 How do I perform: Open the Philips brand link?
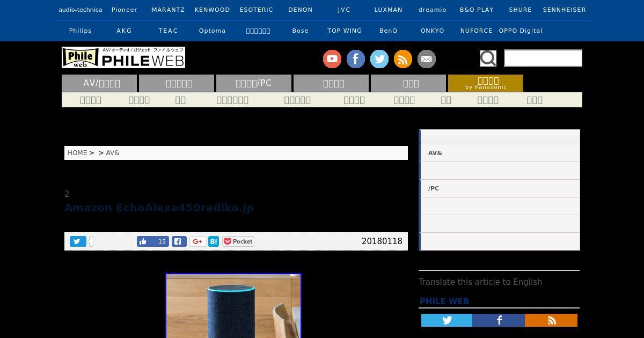(x=80, y=31)
